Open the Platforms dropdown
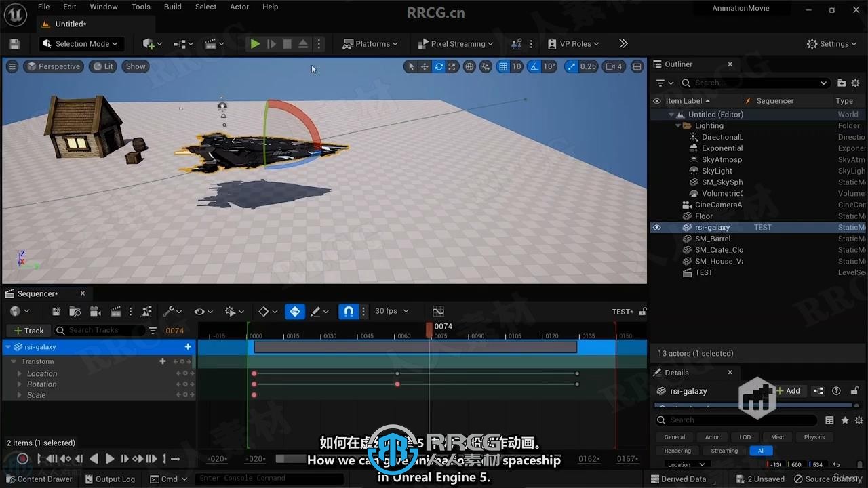The image size is (868, 488). [x=370, y=43]
